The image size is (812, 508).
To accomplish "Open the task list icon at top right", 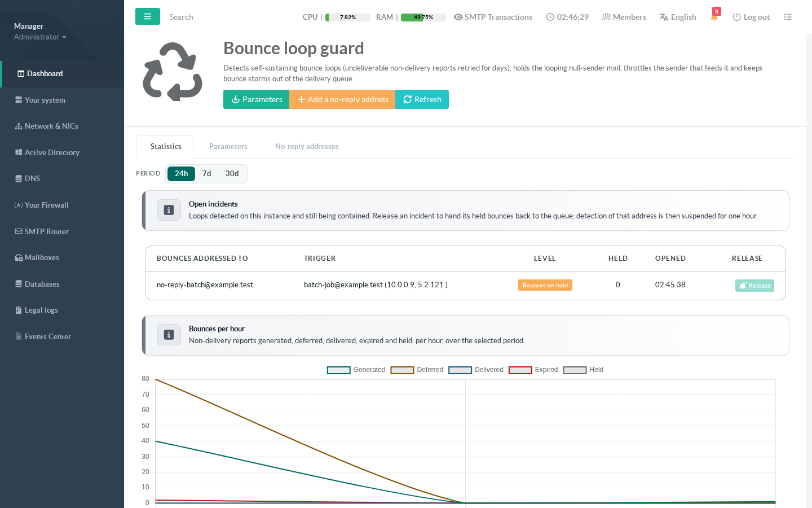I will [788, 17].
